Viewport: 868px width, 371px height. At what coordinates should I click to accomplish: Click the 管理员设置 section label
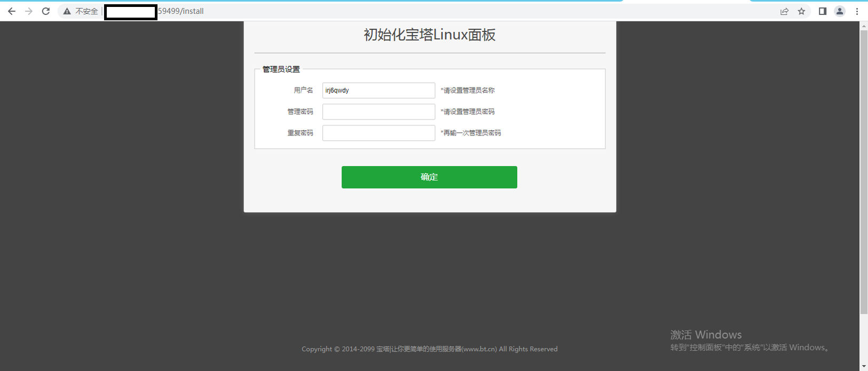(281, 69)
